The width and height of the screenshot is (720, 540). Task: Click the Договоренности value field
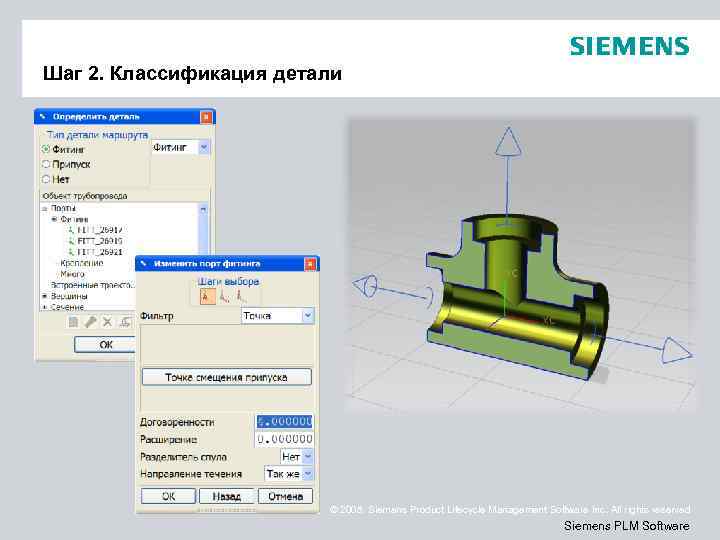pos(284,422)
